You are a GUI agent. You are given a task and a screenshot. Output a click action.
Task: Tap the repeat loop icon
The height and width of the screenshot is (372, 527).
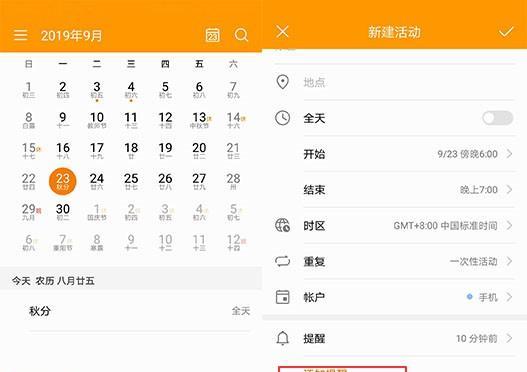(282, 261)
